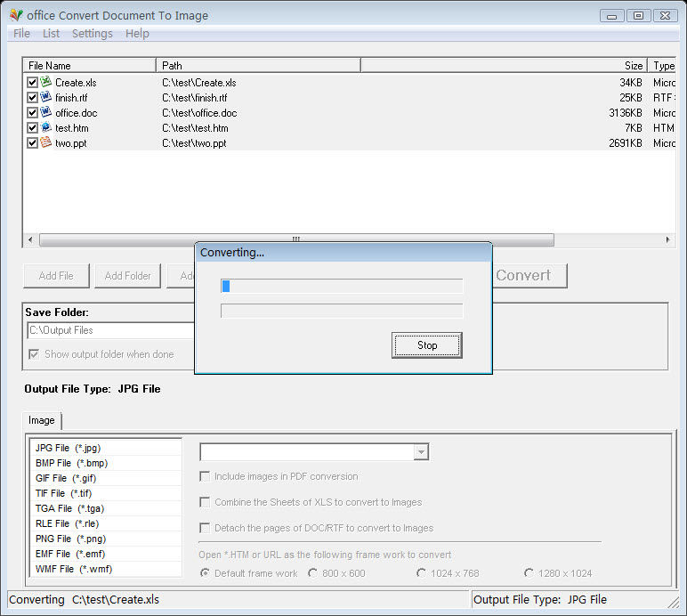Screen dimensions: 687x616
Task: Open the List menu
Action: [51, 33]
